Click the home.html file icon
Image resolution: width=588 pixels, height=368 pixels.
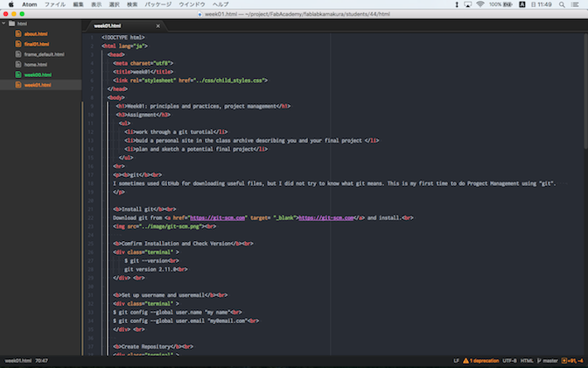[x=18, y=64]
